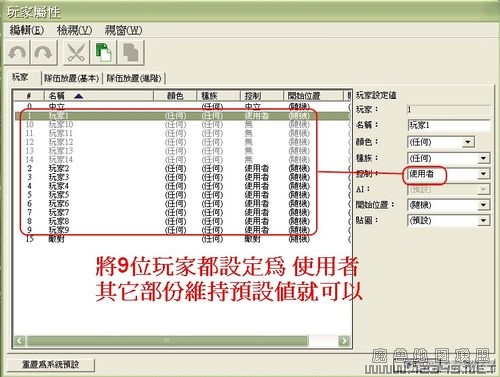Image resolution: width=500 pixels, height=377 pixels.
Task: Select the 玩家3 row
Action: [182, 177]
